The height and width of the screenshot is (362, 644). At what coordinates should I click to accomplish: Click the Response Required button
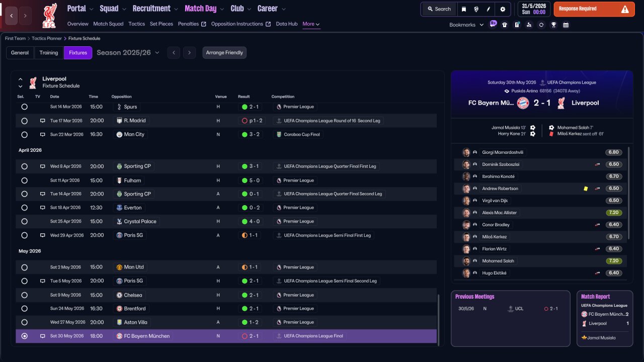(594, 9)
